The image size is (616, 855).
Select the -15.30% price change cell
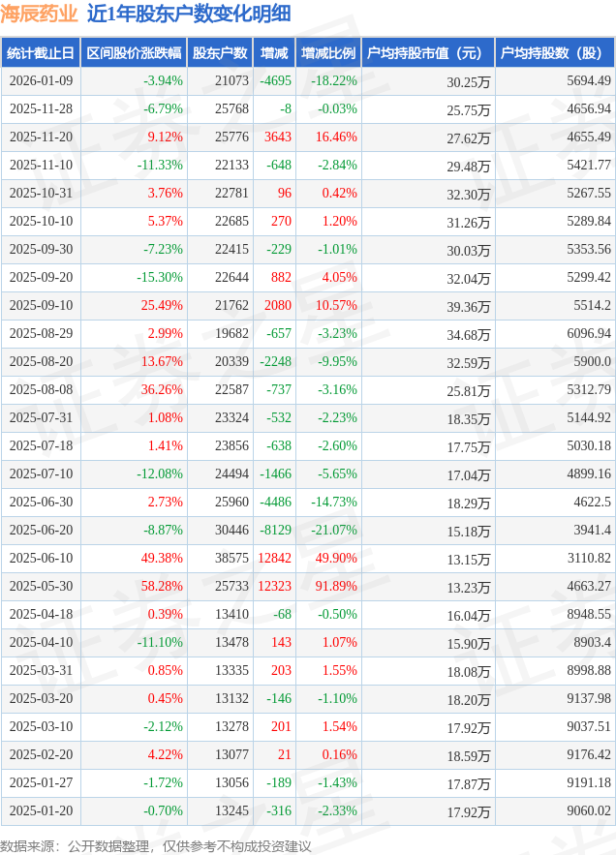[161, 278]
